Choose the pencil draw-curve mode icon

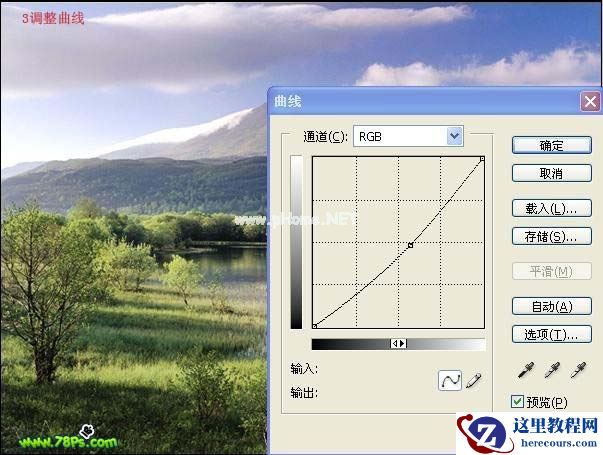473,380
